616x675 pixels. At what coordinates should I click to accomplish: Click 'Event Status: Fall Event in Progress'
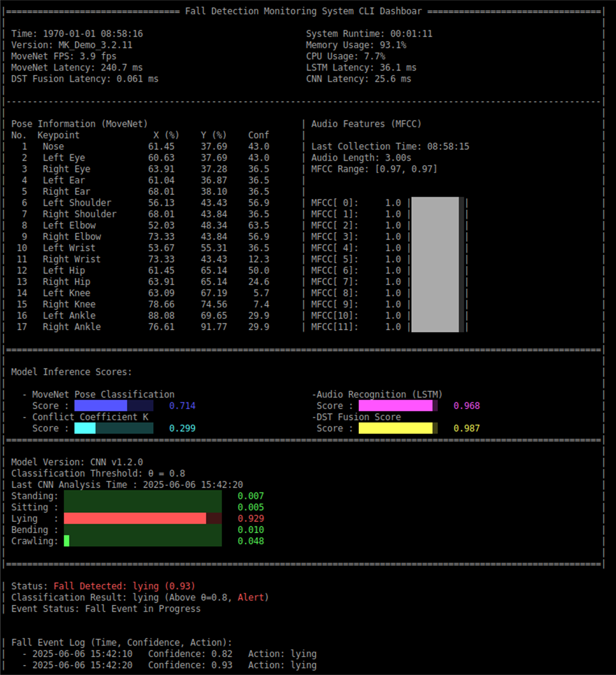click(x=106, y=608)
